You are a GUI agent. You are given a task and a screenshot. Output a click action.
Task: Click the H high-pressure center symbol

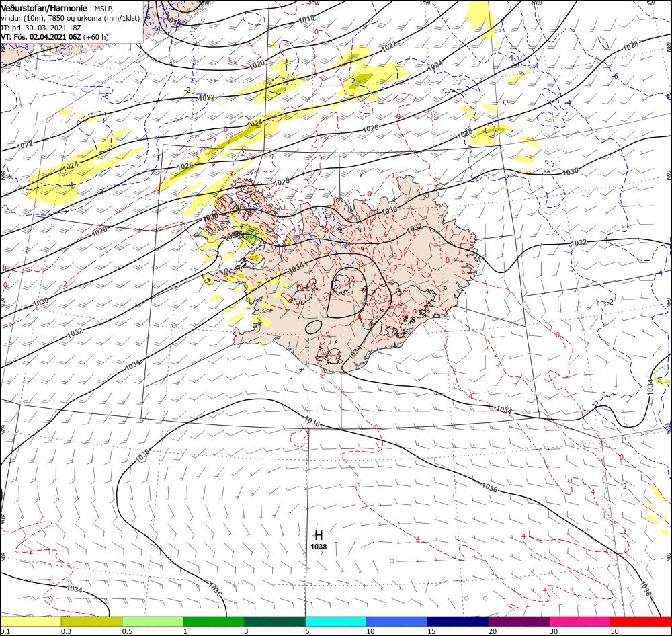coord(319,535)
